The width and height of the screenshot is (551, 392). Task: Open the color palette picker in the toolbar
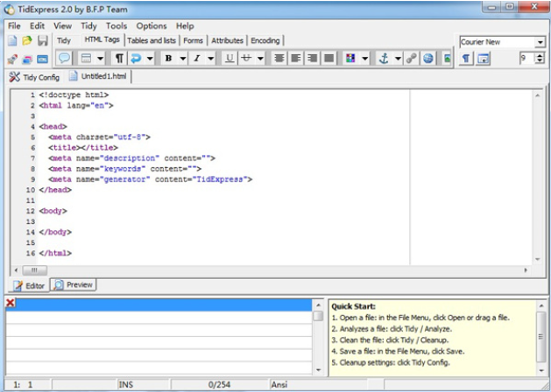(x=350, y=59)
